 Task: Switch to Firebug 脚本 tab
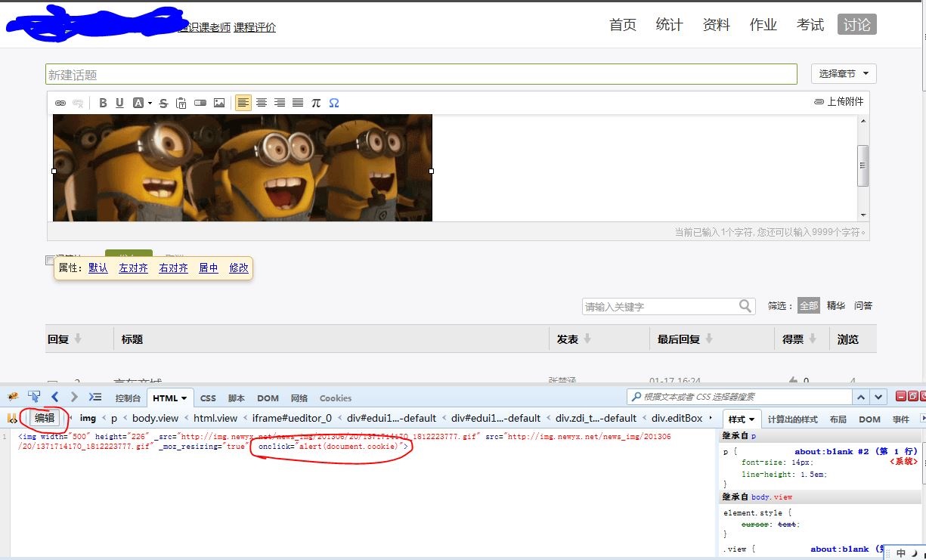pos(237,398)
